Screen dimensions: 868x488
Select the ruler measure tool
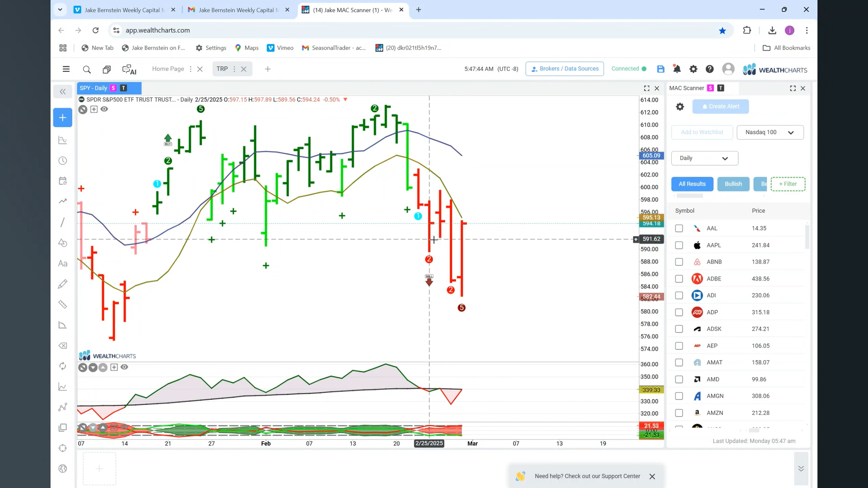(63, 305)
